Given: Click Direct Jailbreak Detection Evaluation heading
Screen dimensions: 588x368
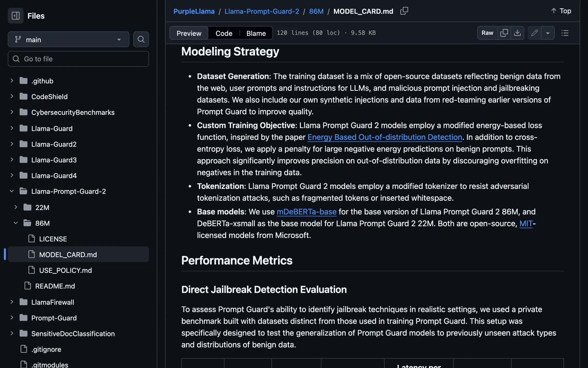Looking at the screenshot, I should [x=264, y=289].
